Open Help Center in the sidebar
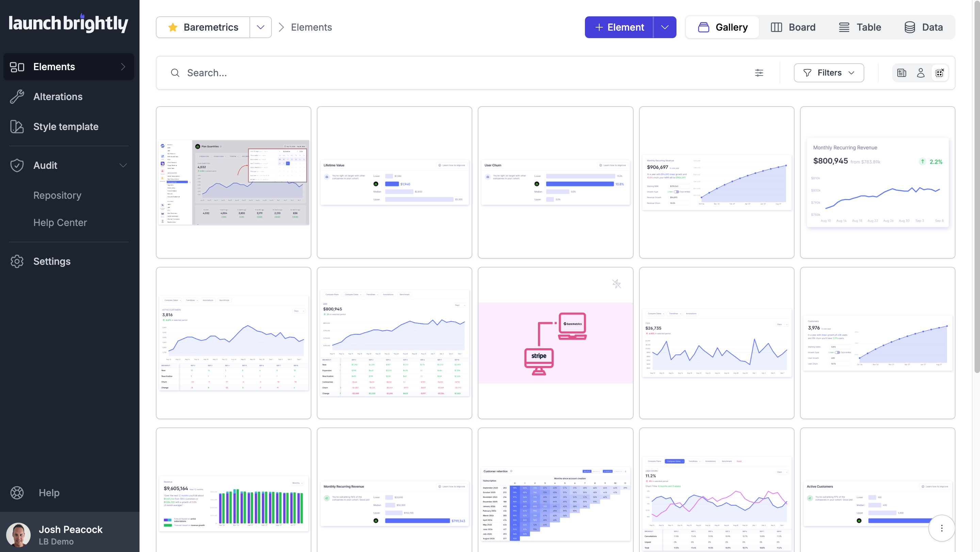Image resolution: width=980 pixels, height=552 pixels. click(60, 223)
